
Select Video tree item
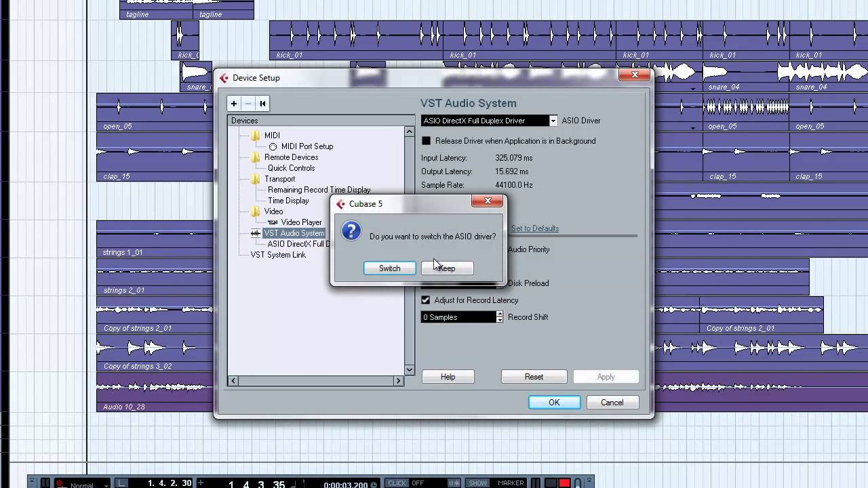click(273, 211)
